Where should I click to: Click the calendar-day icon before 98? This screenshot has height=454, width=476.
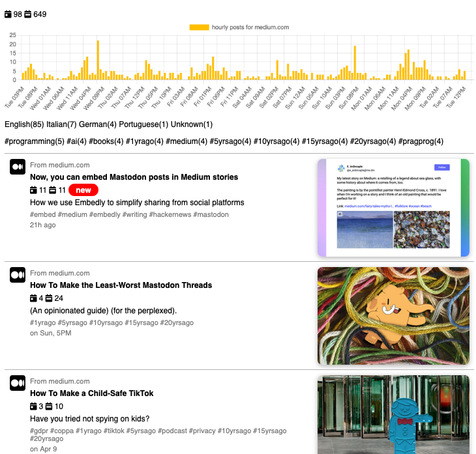[x=8, y=14]
